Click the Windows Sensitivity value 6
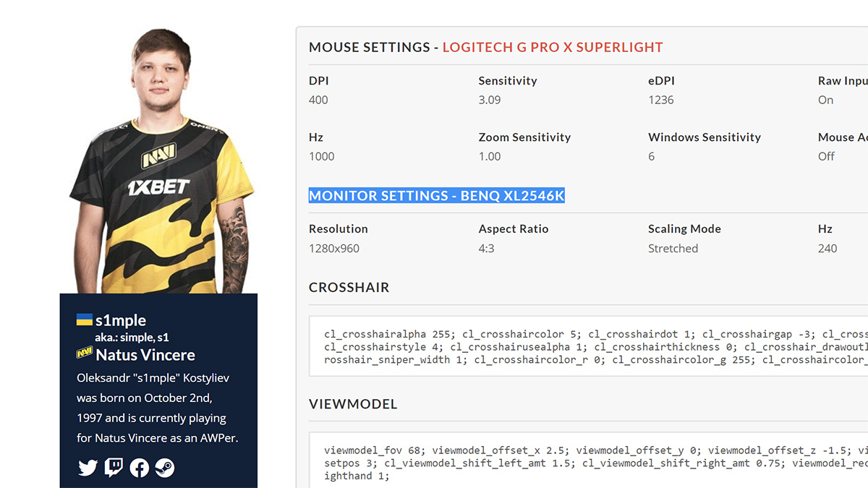 (x=652, y=156)
